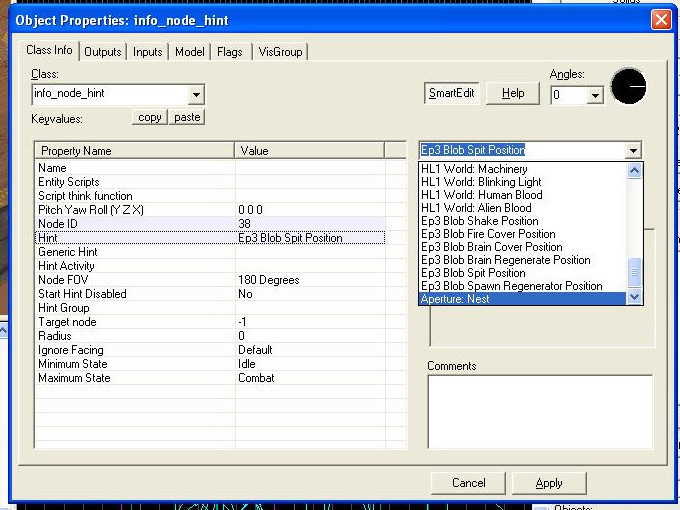The width and height of the screenshot is (680, 510).
Task: Select the Ignore Facing property row
Action: [210, 350]
